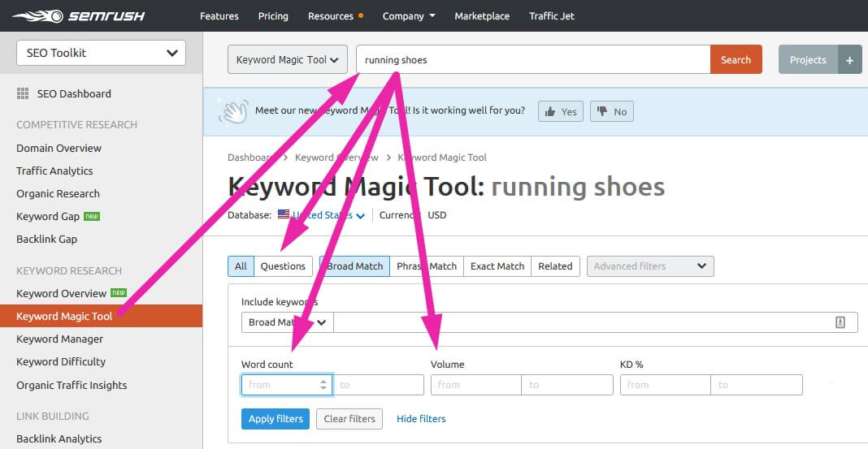This screenshot has height=449, width=868.
Task: Open the SEO Toolkit dropdown
Action: [101, 53]
